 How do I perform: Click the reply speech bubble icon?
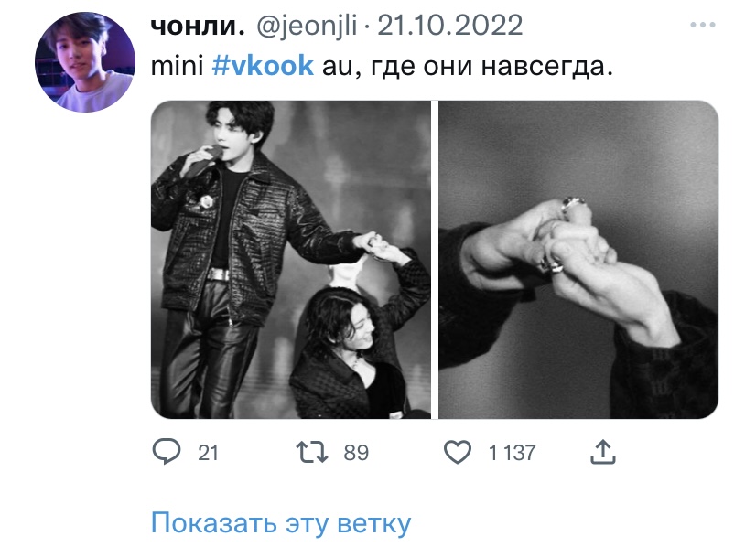pos(167,452)
